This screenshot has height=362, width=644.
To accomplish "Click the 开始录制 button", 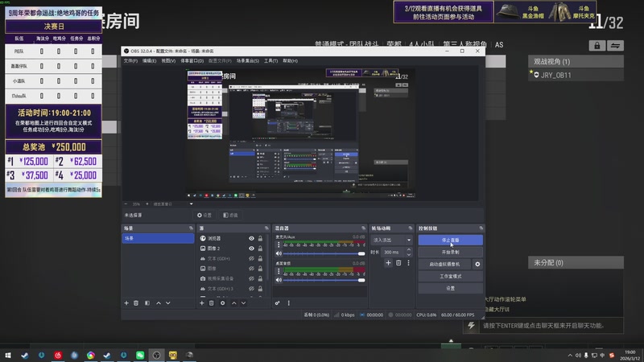I will point(451,252).
